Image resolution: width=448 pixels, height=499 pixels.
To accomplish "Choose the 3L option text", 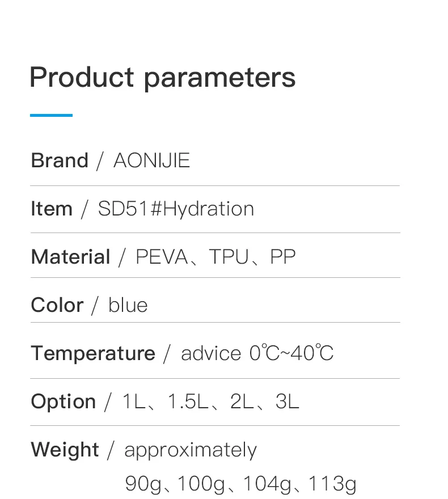I will coord(287,401).
